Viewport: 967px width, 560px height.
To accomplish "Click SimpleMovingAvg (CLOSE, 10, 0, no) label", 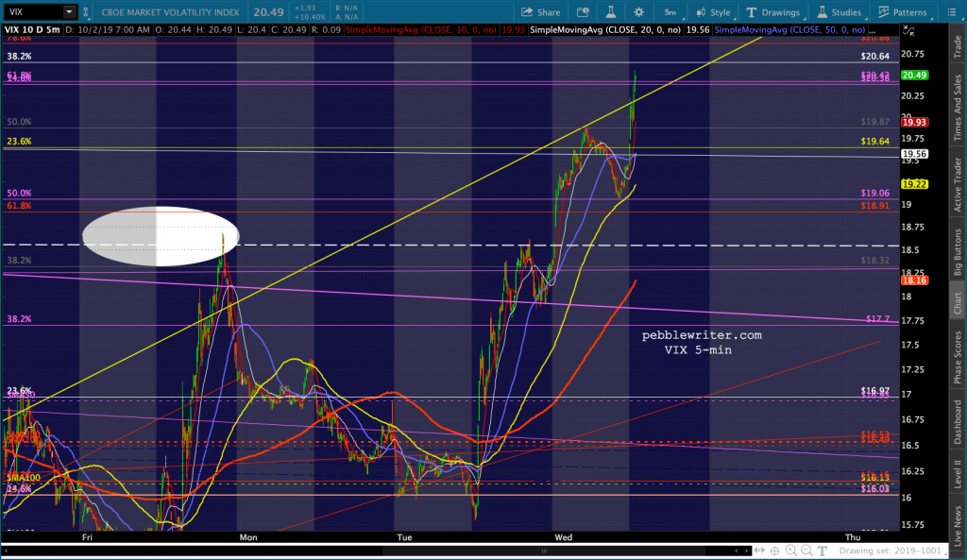I will point(421,29).
